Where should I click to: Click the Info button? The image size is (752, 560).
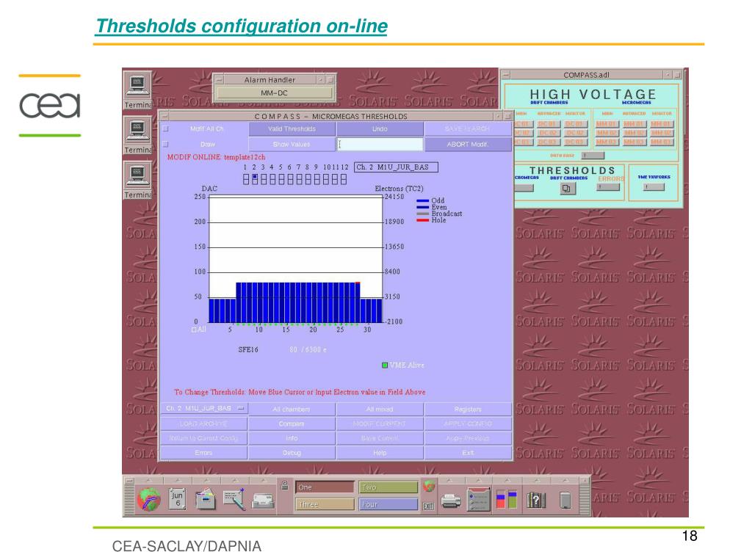(292, 438)
